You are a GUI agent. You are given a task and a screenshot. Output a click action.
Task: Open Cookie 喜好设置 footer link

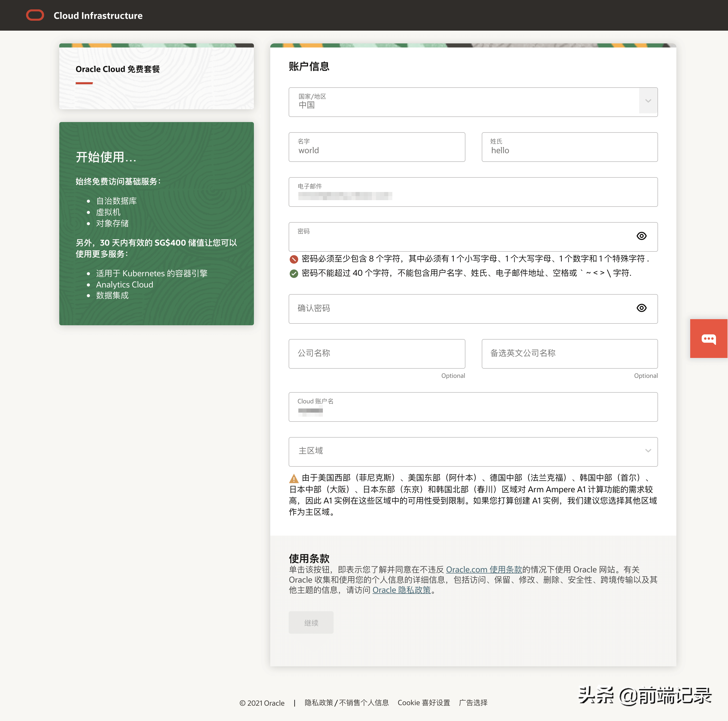424,703
